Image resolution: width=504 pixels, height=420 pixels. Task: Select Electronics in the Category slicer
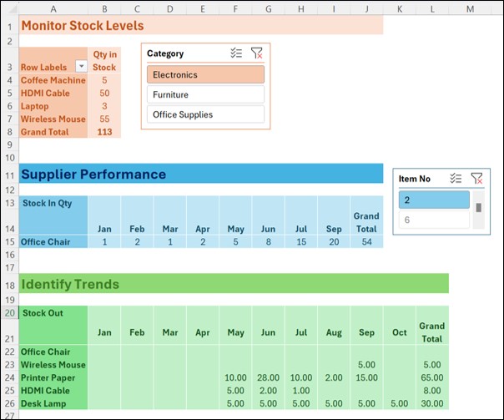coord(205,74)
